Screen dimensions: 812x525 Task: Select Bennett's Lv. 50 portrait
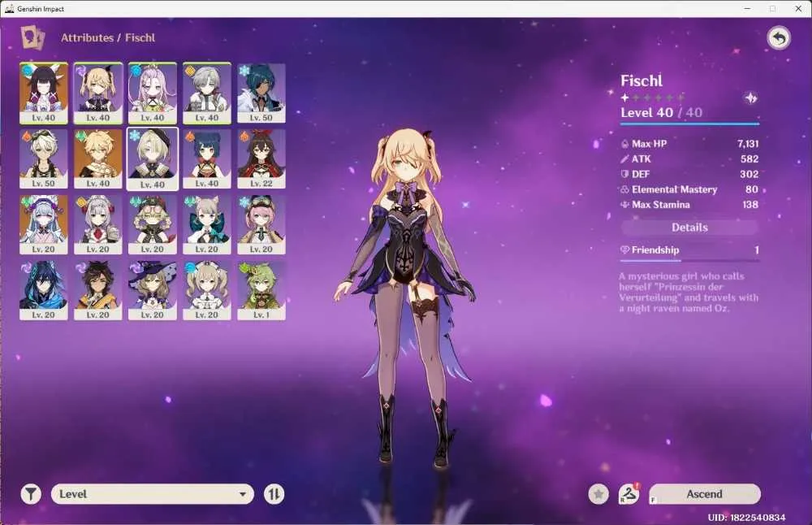44,159
